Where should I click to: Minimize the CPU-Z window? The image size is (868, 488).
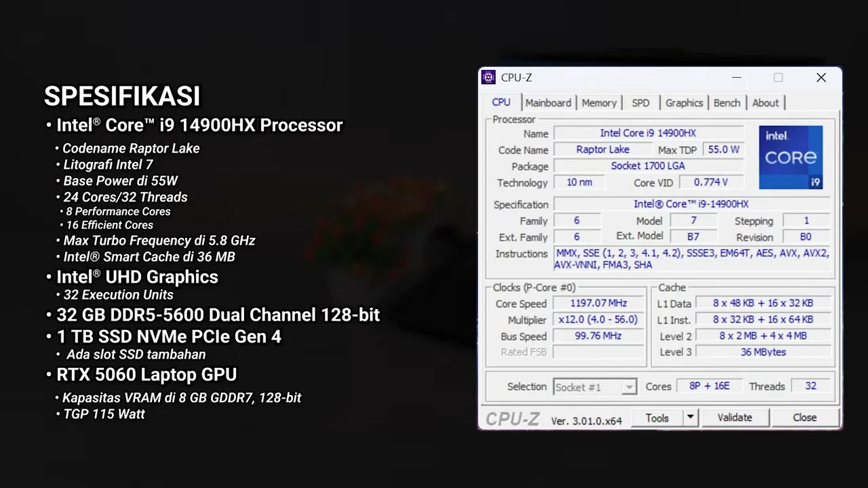[x=736, y=78]
